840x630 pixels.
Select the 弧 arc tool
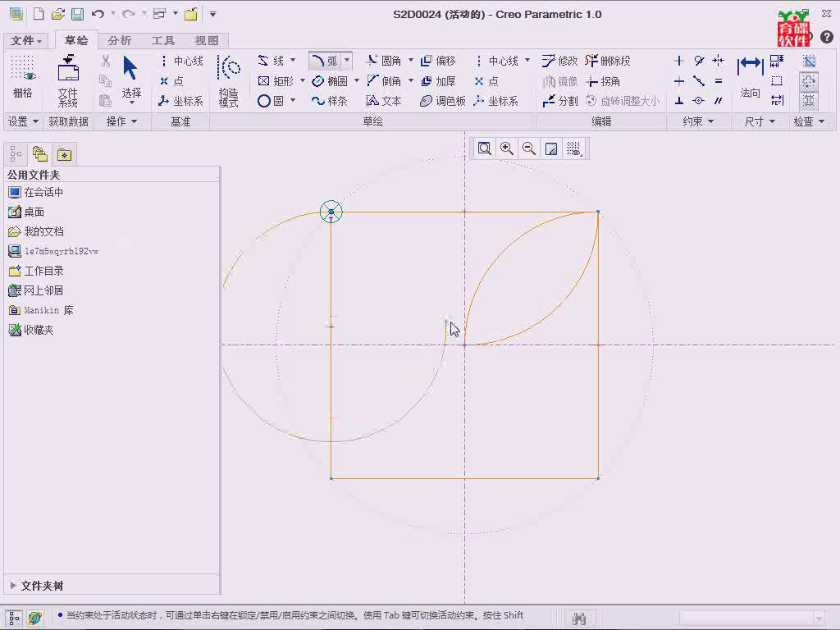coord(325,61)
